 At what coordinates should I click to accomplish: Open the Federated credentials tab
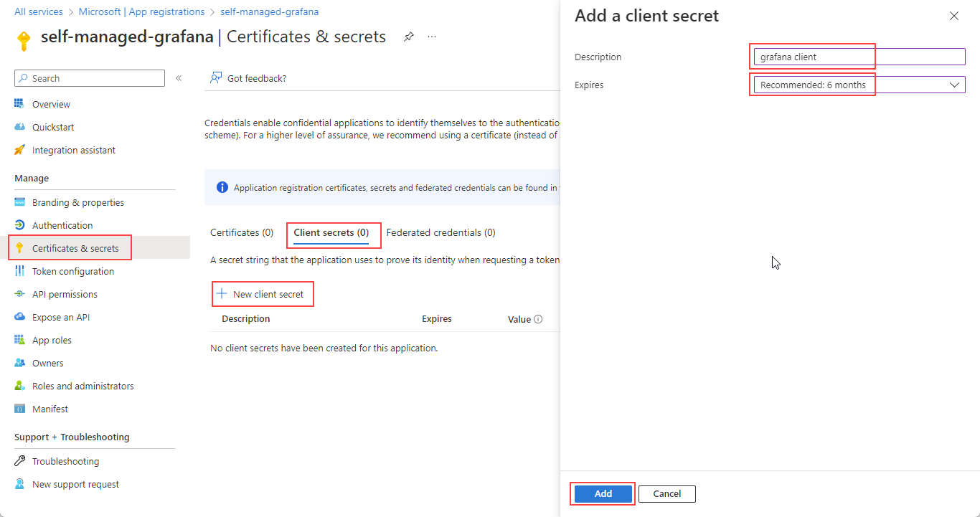pos(440,232)
